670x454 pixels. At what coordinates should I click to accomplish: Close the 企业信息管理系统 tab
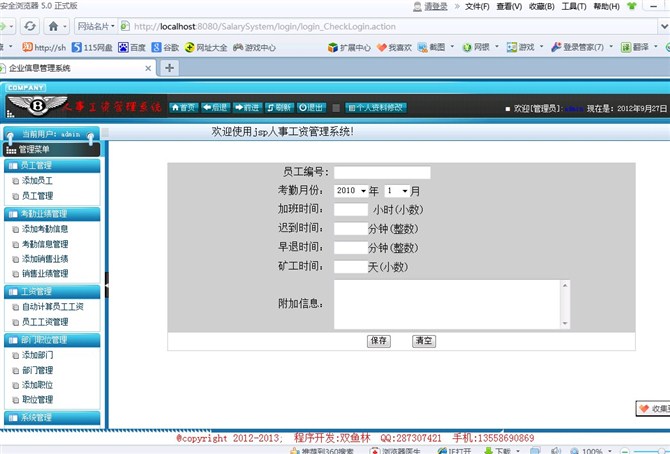pyautogui.click(x=148, y=68)
